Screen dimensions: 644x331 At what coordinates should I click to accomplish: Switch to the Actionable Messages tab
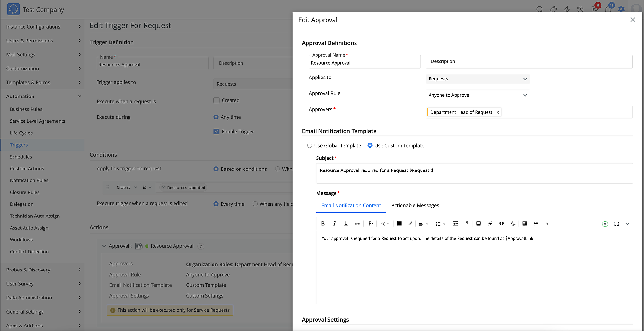click(x=415, y=205)
